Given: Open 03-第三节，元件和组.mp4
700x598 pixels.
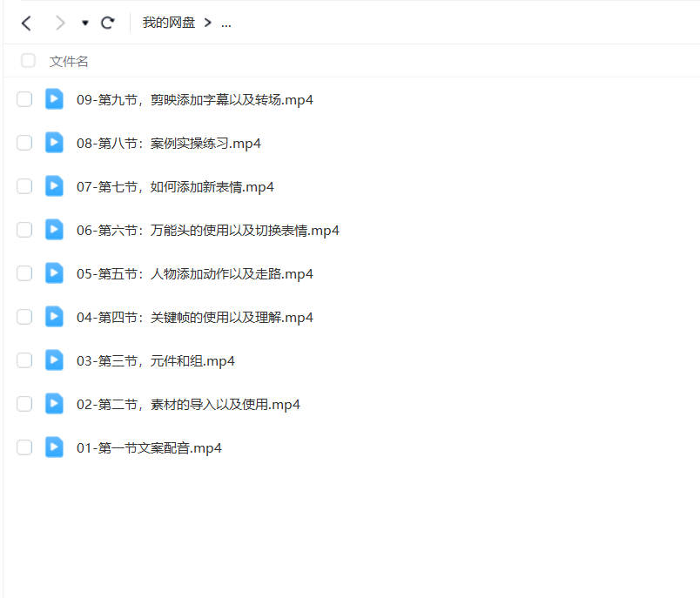Looking at the screenshot, I should (155, 361).
